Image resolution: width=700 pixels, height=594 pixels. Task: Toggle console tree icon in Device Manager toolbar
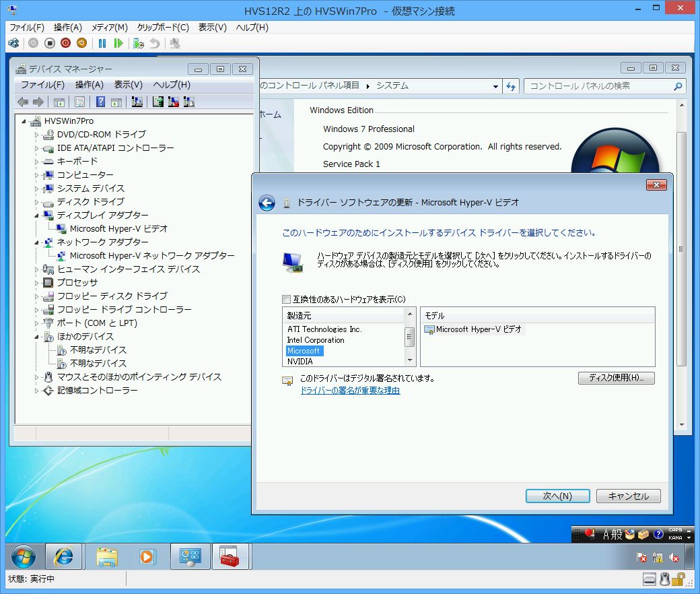[59, 102]
